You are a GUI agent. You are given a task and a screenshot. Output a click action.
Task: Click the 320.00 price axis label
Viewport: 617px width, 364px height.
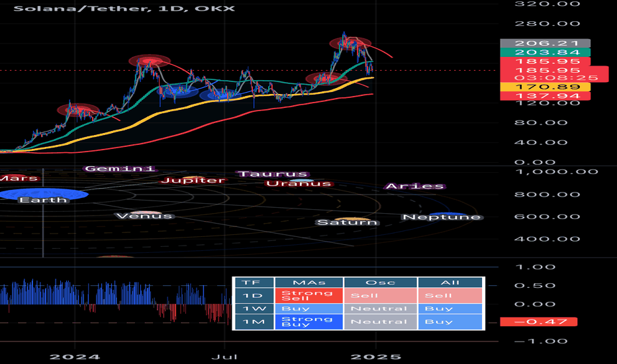tap(547, 4)
